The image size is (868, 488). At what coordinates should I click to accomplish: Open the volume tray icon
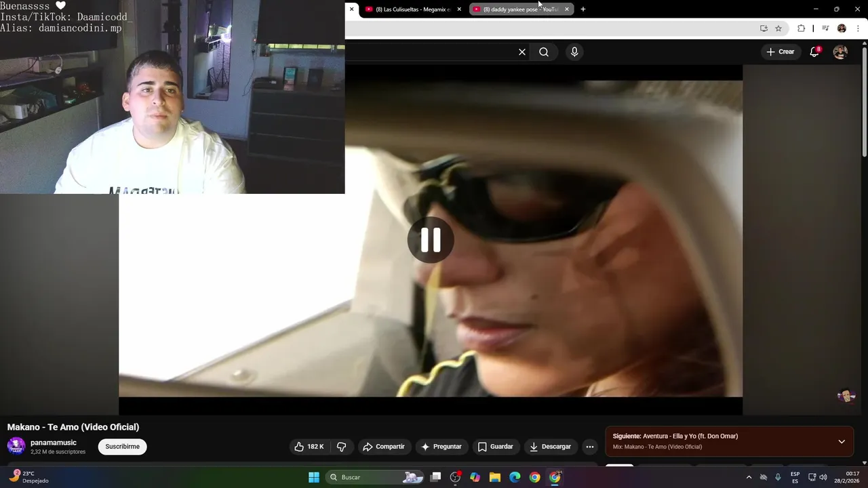[823, 477]
